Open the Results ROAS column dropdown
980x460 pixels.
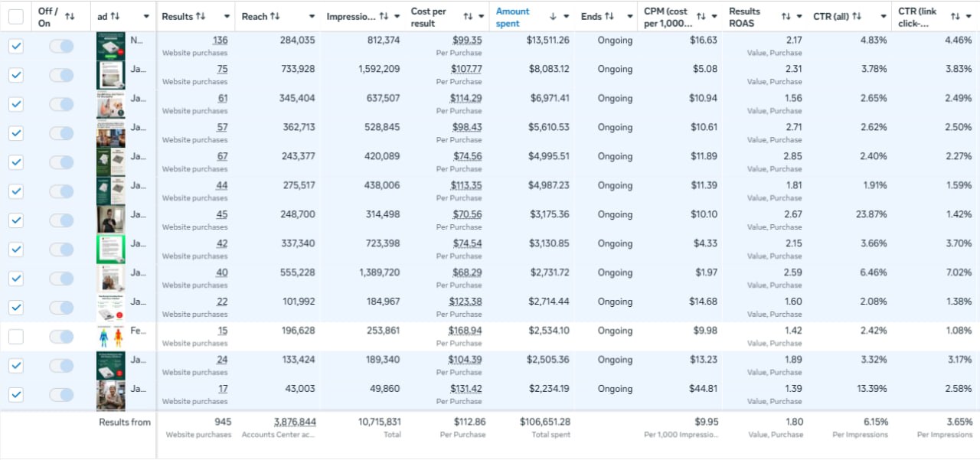(799, 16)
